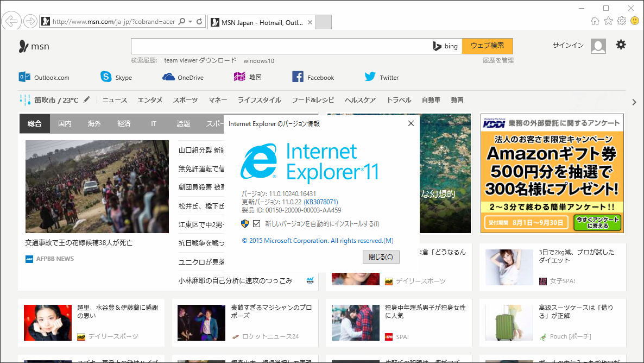Go forward with the browser forward arrow

(30, 21)
